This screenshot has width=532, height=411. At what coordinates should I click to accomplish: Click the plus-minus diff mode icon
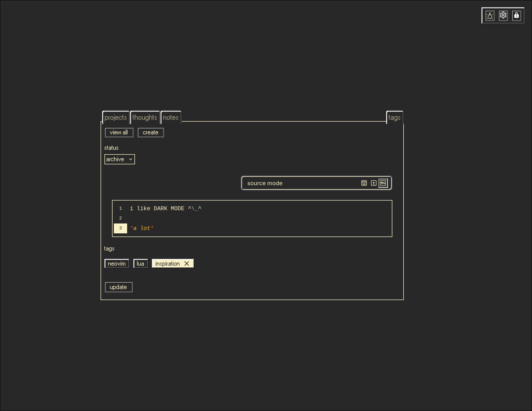click(374, 183)
